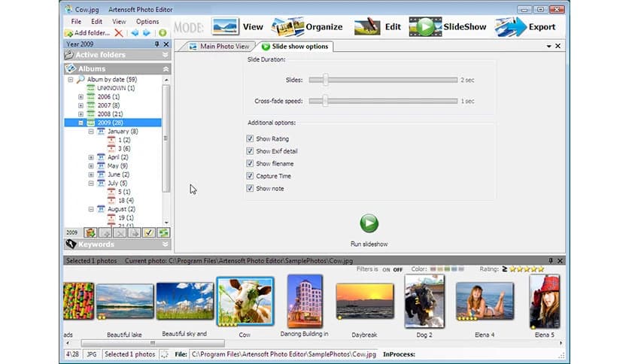
Task: Click the green circle toolbar icon
Action: (x=163, y=33)
